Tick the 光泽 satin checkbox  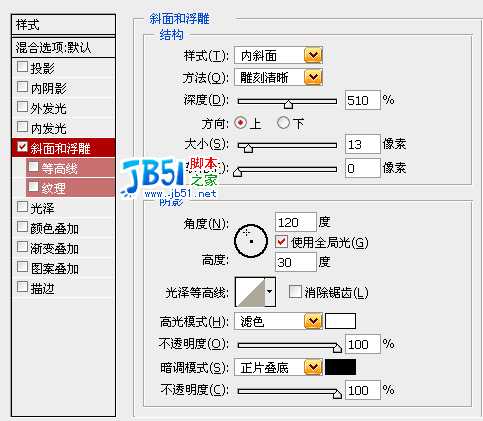[x=22, y=207]
